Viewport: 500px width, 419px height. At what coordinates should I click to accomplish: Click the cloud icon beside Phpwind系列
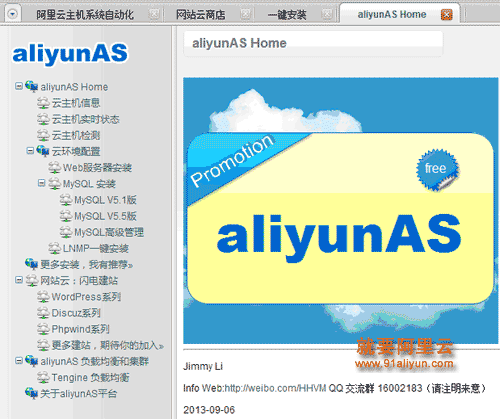pyautogui.click(x=43, y=329)
